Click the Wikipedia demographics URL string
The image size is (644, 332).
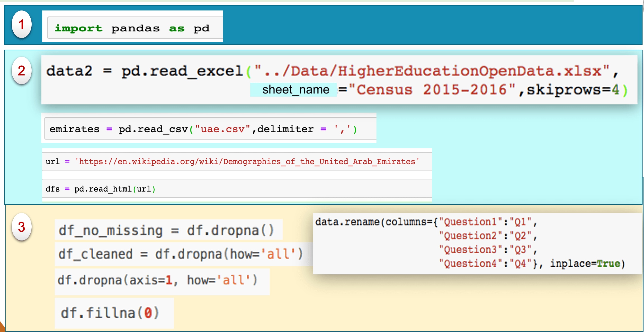point(247,162)
